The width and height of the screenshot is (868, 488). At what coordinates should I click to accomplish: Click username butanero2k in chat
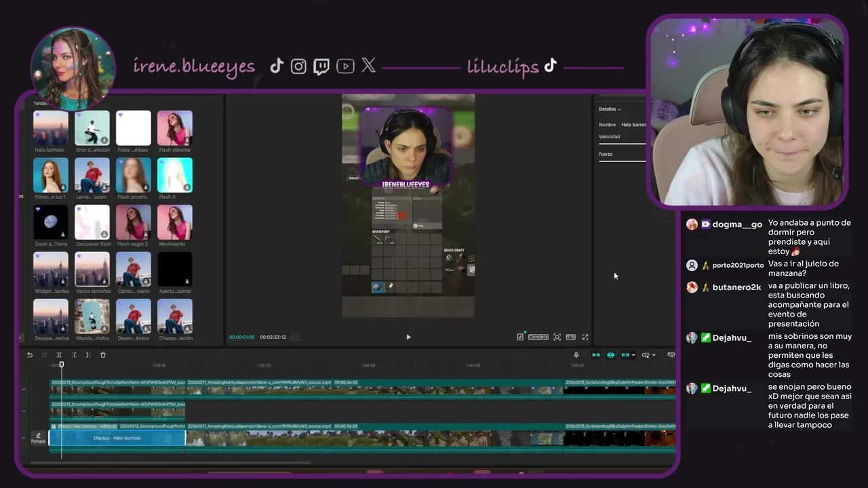[736, 287]
